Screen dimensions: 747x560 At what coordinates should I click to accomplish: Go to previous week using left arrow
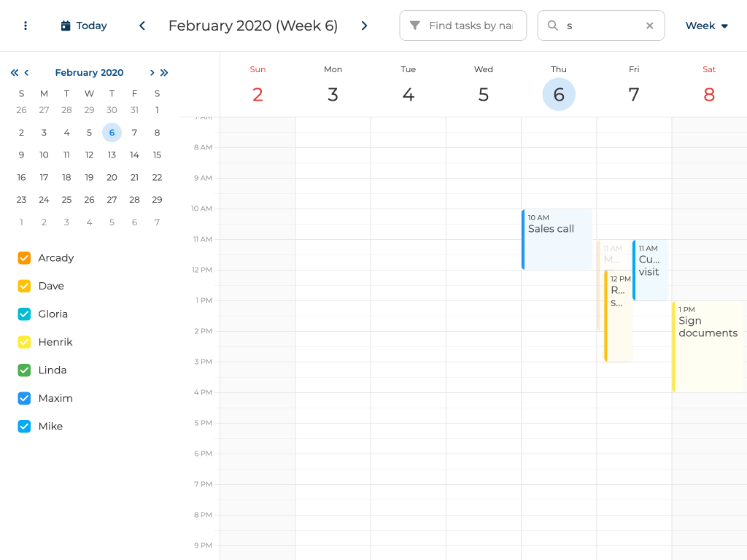(142, 26)
